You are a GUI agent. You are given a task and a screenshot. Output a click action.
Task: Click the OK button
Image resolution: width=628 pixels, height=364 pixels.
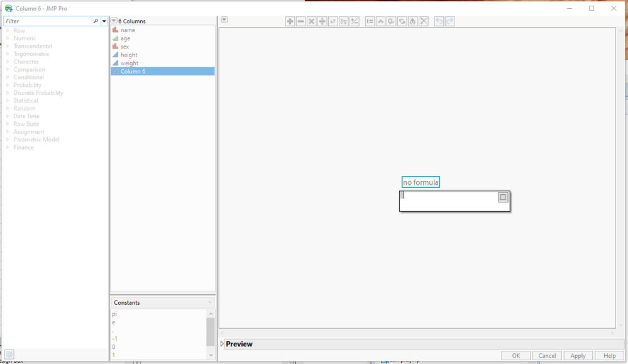click(x=516, y=356)
